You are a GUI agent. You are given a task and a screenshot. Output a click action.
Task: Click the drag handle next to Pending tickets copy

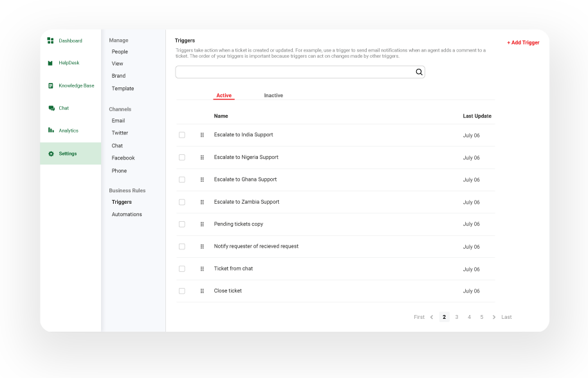pos(202,224)
